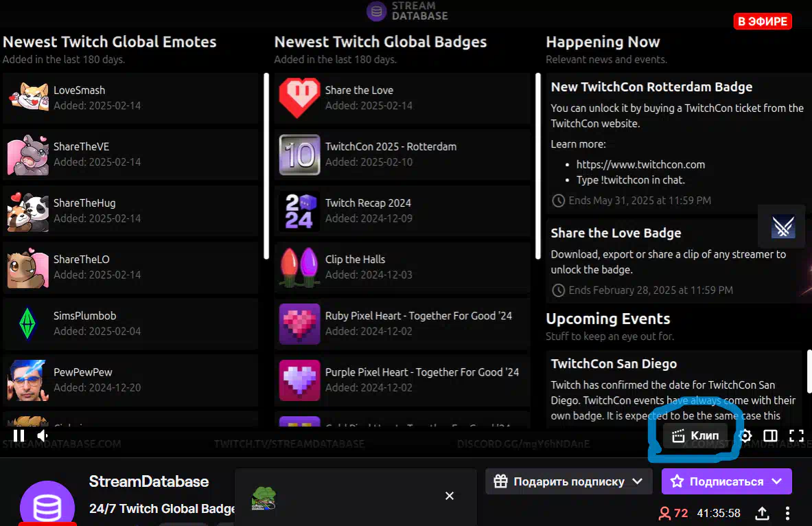The image size is (812, 526).
Task: Click the 'Clip the Halls' badge name
Action: (356, 260)
